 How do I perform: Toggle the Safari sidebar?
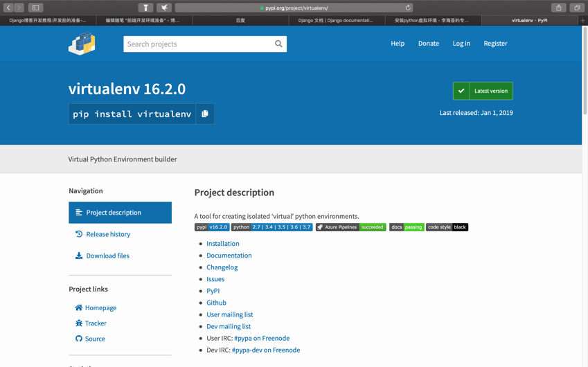35,8
